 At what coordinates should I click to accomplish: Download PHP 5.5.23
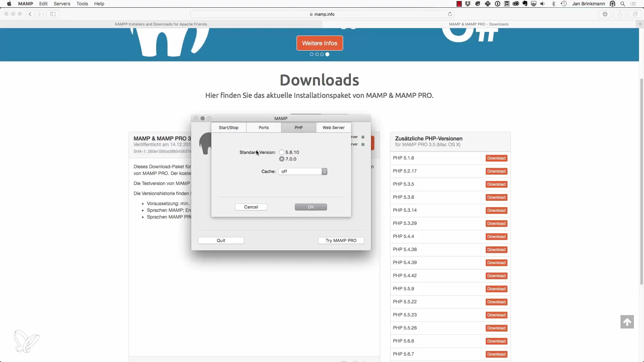[496, 315]
